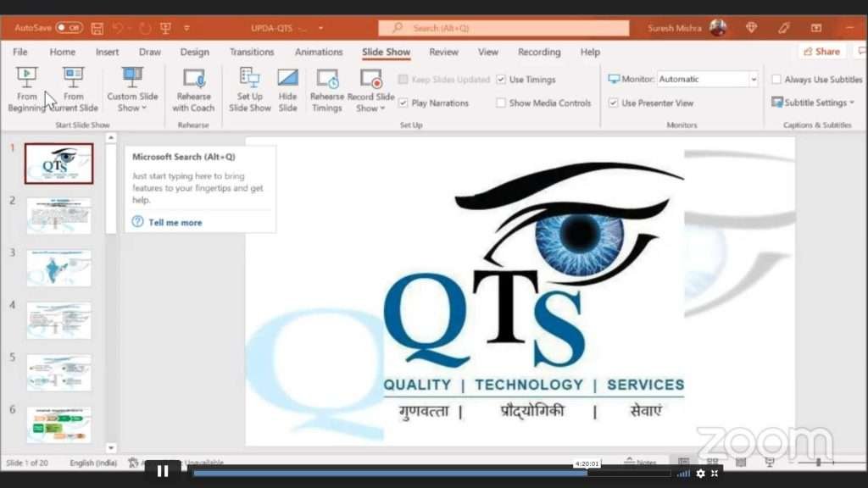Click the pen icon in the title bar
Screen dimensions: 868x488
pos(784,28)
